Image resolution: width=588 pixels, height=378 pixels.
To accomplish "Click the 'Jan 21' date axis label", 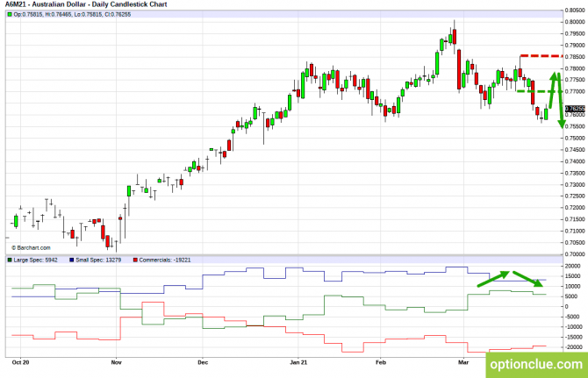I will point(298,362).
